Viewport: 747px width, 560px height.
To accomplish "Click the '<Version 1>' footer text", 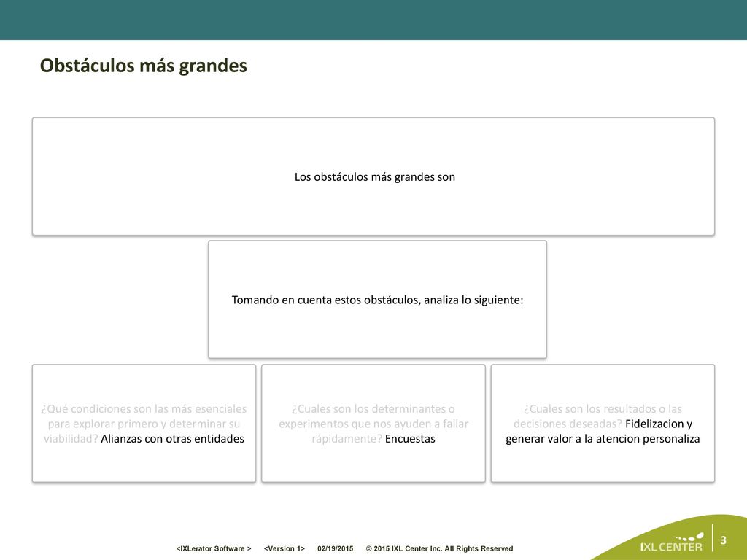I will 285,548.
